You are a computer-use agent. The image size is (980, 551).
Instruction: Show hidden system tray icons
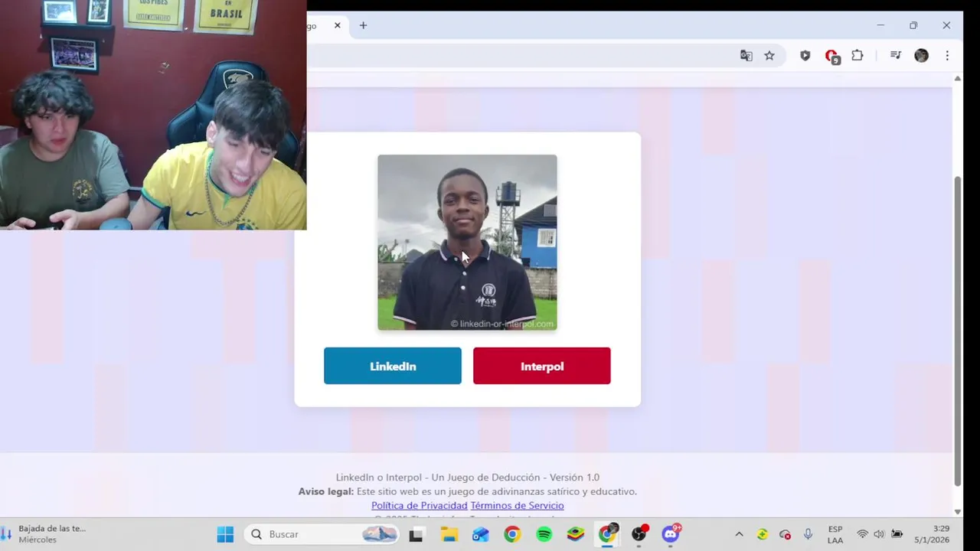click(739, 534)
